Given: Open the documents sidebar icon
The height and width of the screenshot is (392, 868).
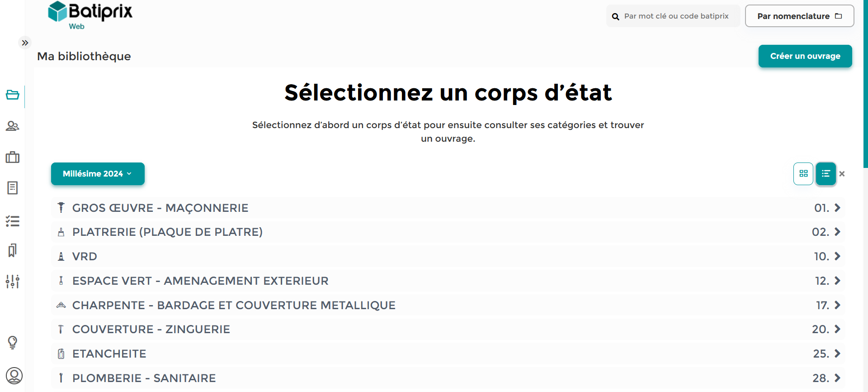Looking at the screenshot, I should click(13, 188).
